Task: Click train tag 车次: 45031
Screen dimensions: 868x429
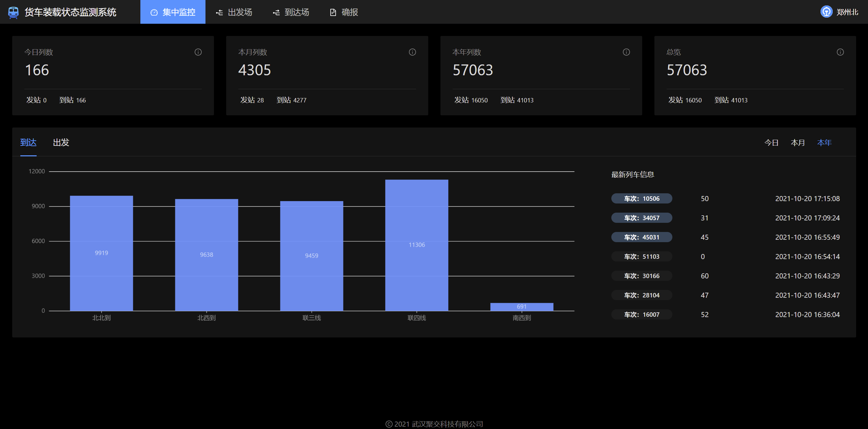Action: [x=642, y=237]
